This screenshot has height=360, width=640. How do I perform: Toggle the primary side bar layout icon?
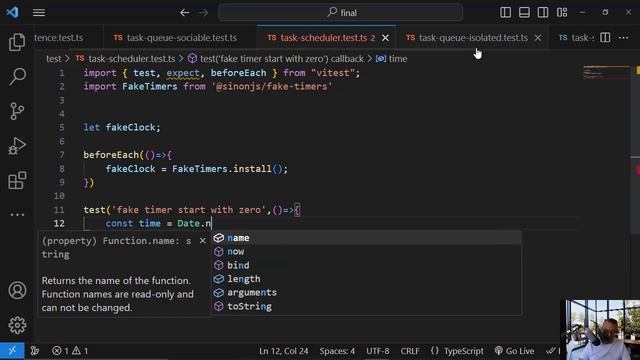click(505, 13)
